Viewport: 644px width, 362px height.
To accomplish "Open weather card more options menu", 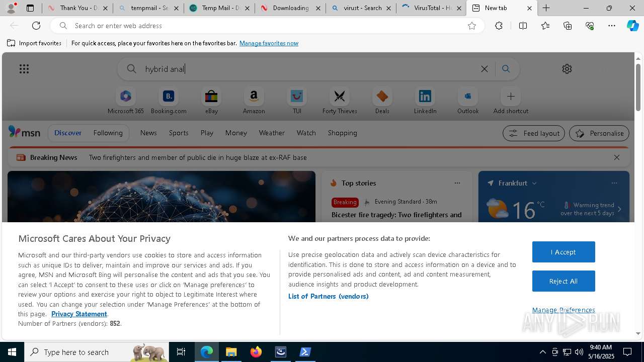I will (614, 183).
